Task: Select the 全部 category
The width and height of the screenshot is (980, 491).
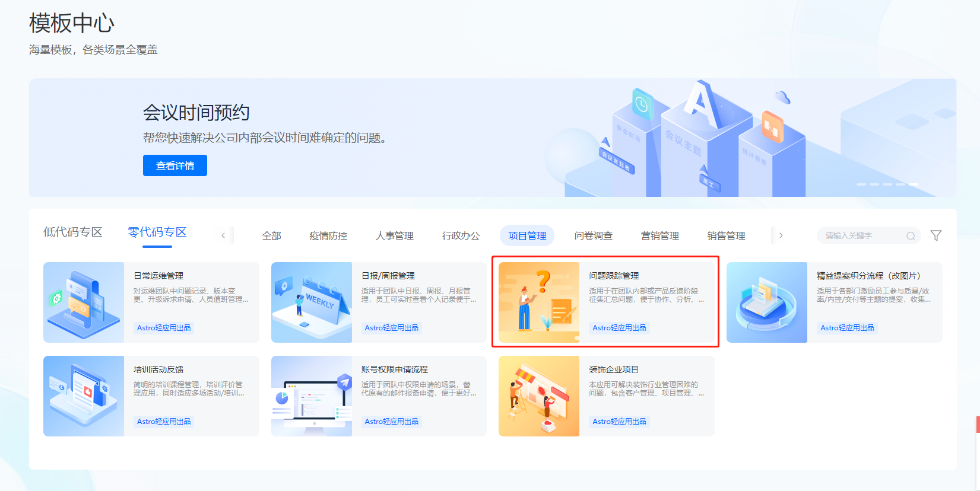Action: coord(272,235)
